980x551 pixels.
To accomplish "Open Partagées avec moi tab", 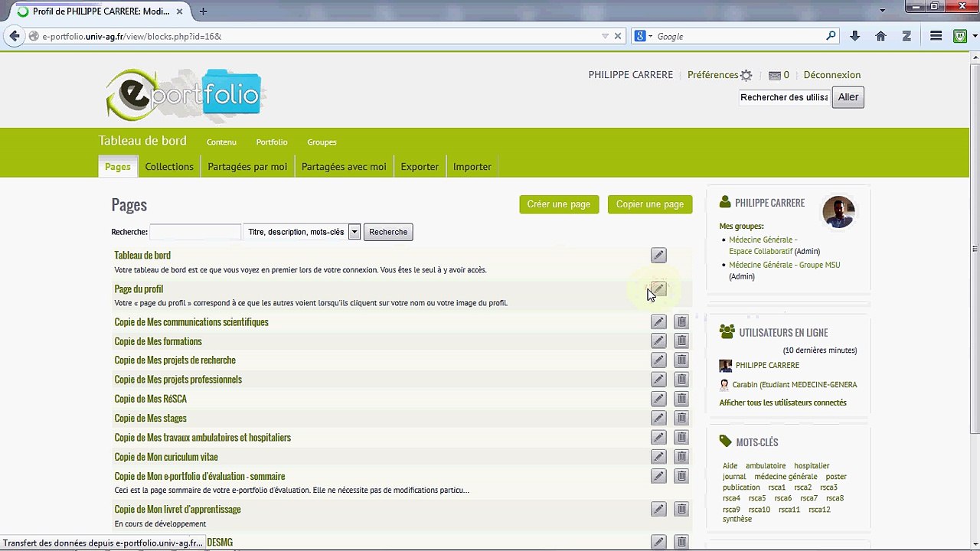I will tap(344, 167).
